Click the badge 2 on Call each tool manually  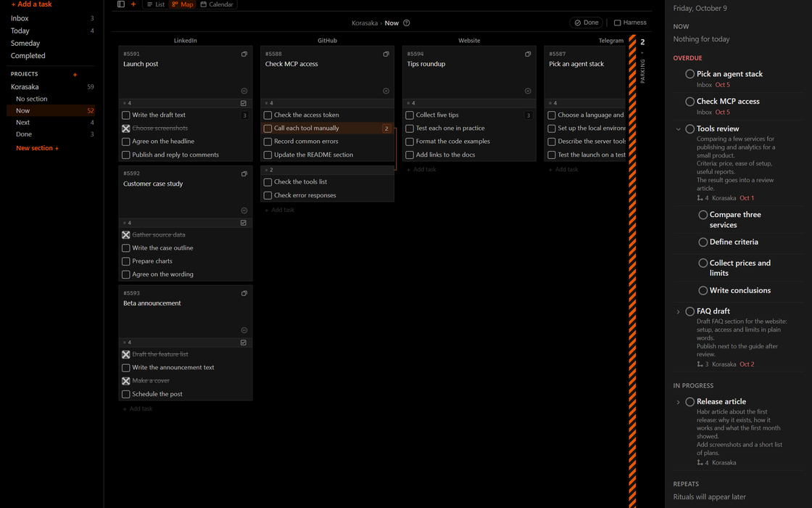click(x=386, y=128)
